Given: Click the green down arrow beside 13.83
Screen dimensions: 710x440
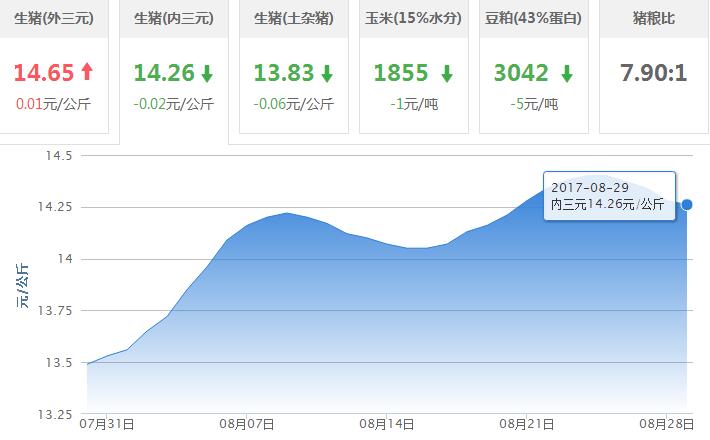Looking at the screenshot, I should 326,73.
